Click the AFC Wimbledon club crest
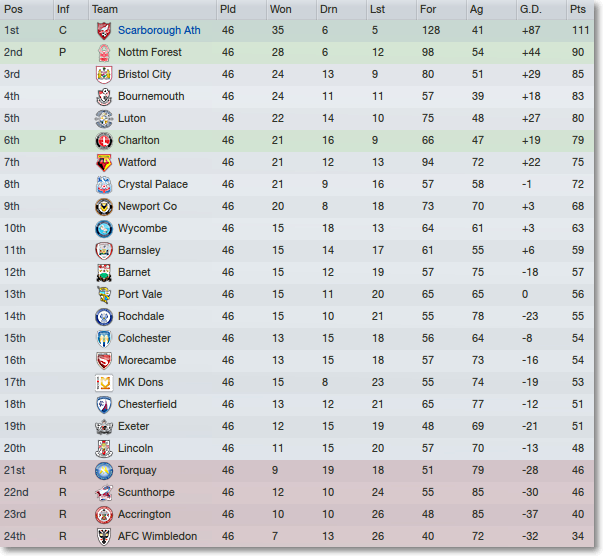This screenshot has width=603, height=556. coord(104,536)
